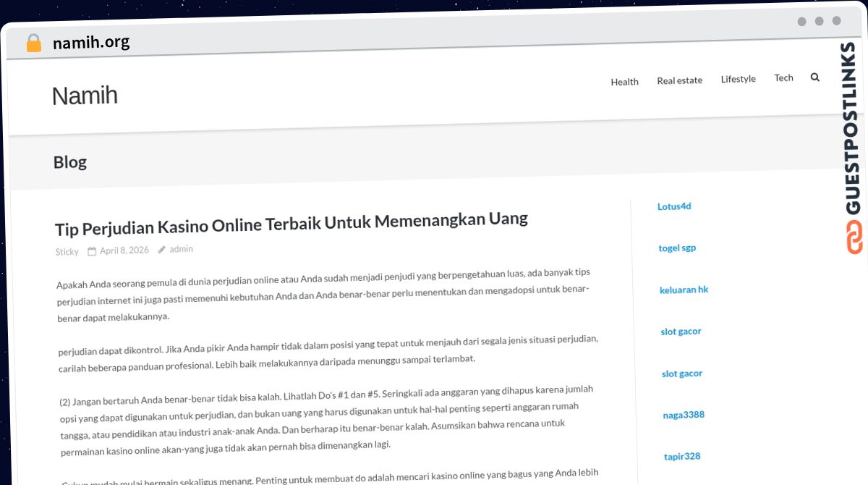Click the paragraph starting Apakah Anda seorang pemula
868x485 pixels.
pyautogui.click(x=323, y=294)
